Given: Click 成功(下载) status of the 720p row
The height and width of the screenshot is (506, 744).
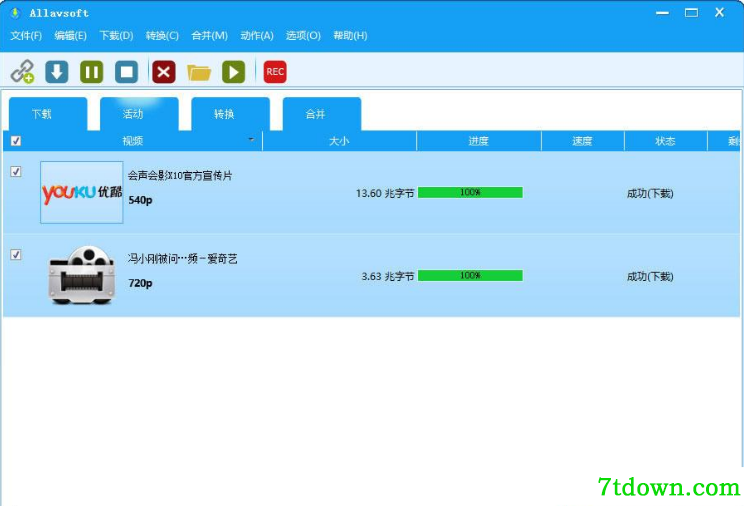Looking at the screenshot, I should tap(650, 276).
